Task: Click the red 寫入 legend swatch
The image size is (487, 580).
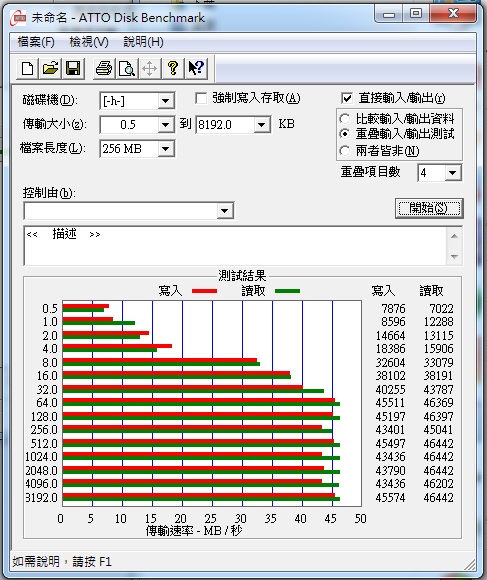Action: click(204, 291)
